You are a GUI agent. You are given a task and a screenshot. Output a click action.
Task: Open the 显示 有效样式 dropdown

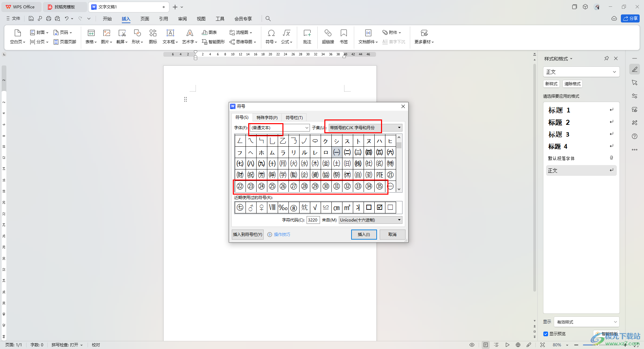point(586,322)
